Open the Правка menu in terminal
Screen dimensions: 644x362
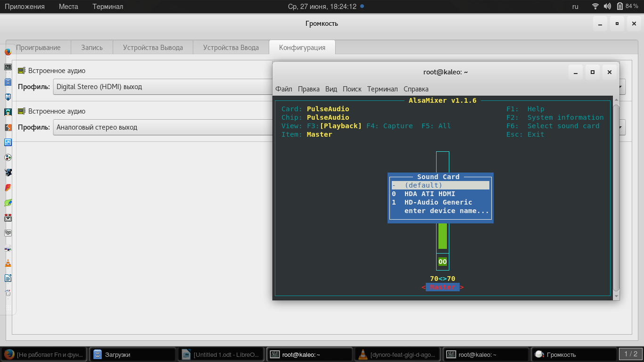[x=308, y=89]
